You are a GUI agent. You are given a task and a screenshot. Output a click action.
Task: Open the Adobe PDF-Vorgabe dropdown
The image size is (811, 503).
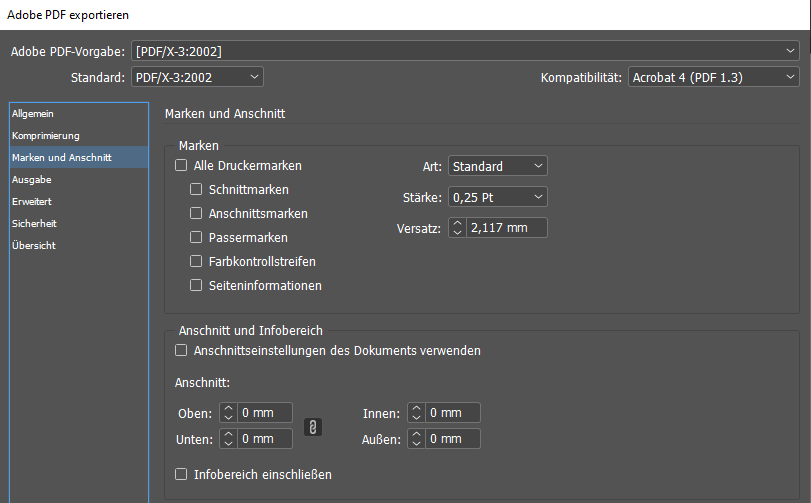465,50
